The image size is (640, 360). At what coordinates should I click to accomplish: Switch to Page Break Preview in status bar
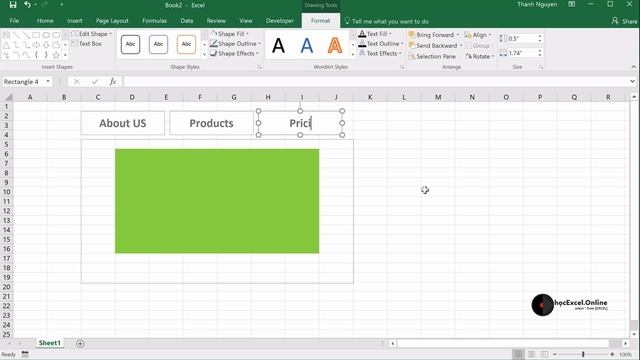pos(544,354)
